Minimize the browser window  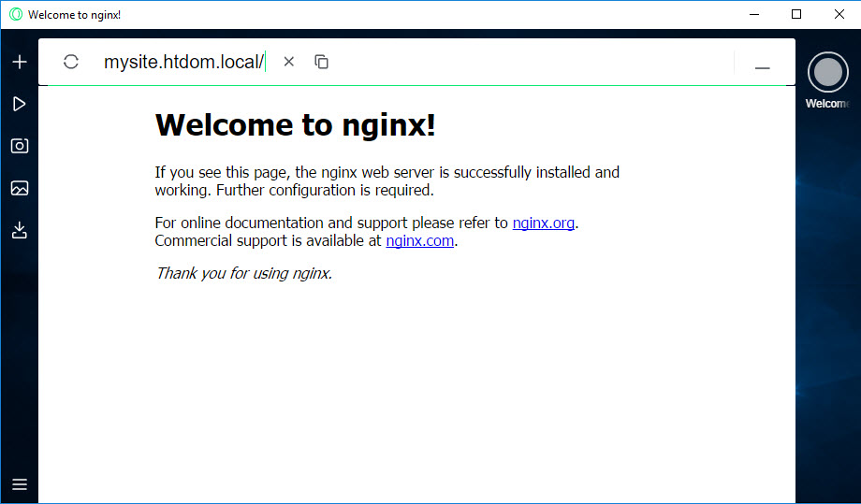tap(754, 14)
